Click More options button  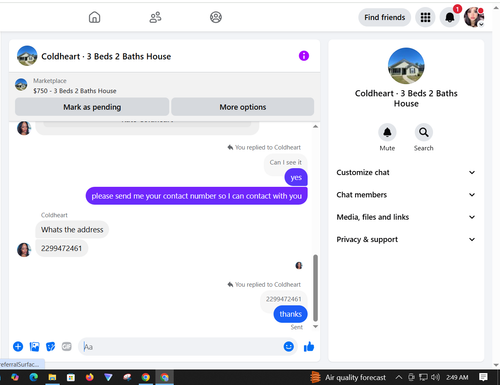pyautogui.click(x=243, y=107)
